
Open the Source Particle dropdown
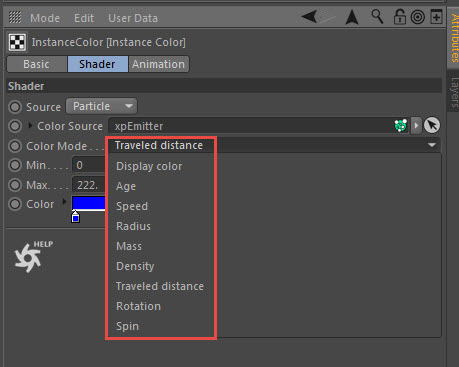(x=101, y=106)
